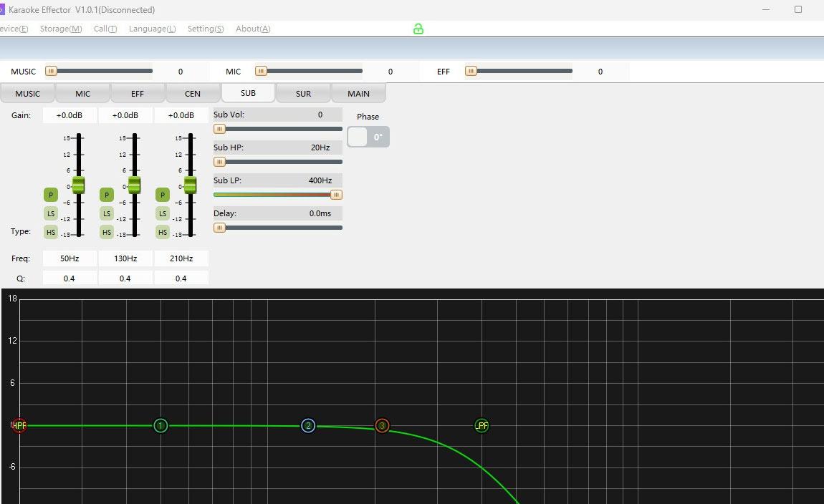Select EQ band node 1 on graph
The width and height of the screenshot is (824, 504).
[161, 426]
